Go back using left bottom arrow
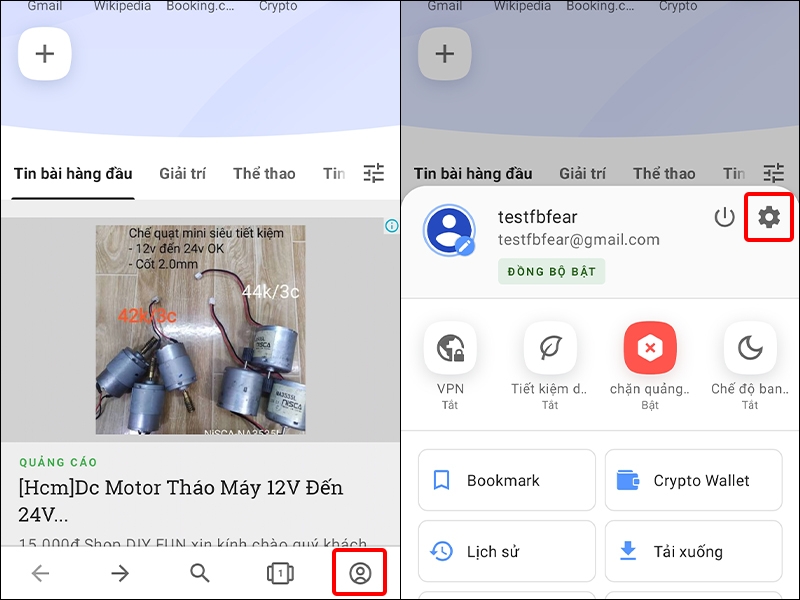Viewport: 800px width, 600px height. tap(40, 573)
